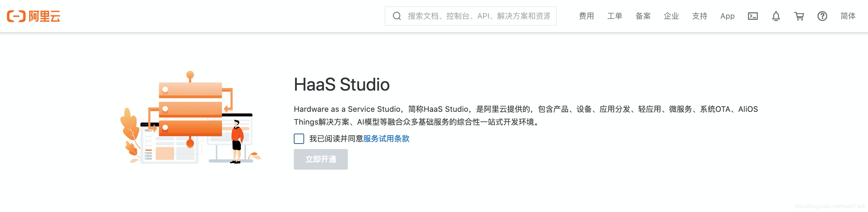Click the 我已阅读并同意 label text
Viewport: 868px width, 212px height.
[x=336, y=139]
